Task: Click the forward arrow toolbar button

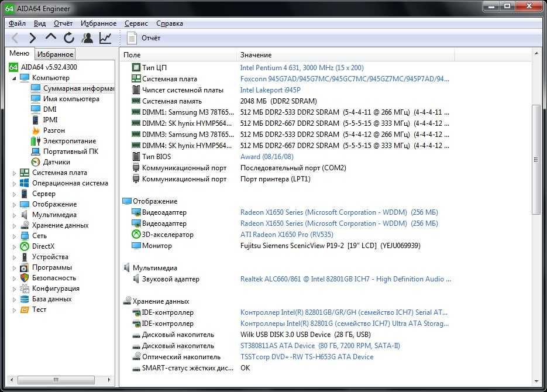Action: coord(32,37)
